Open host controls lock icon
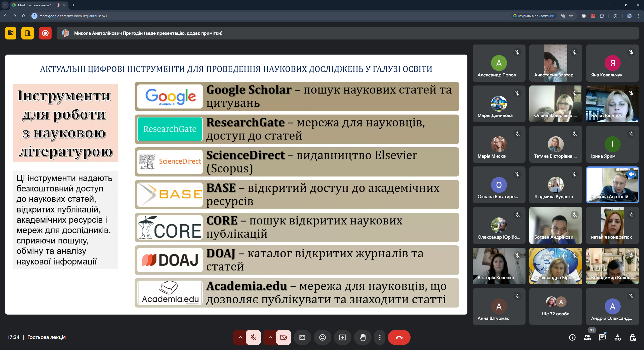This screenshot has width=644, height=350. click(x=633, y=337)
